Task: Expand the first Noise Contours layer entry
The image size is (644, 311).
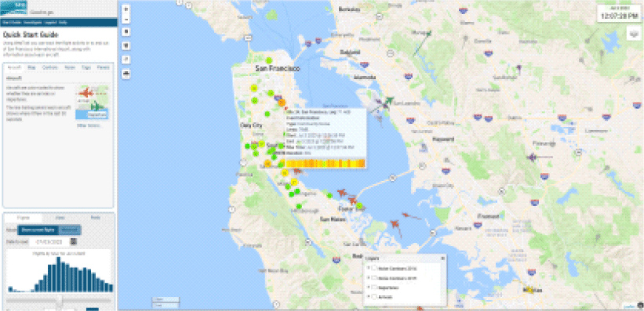Action: click(x=368, y=269)
